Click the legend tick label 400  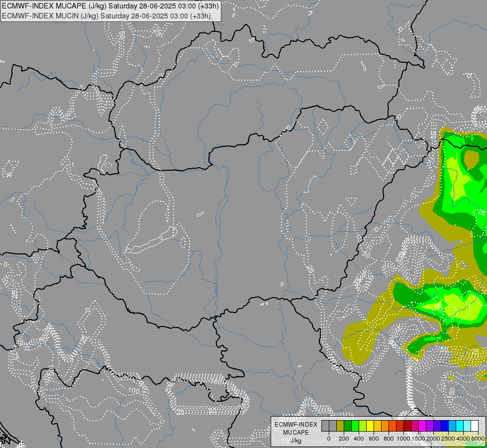(x=359, y=439)
